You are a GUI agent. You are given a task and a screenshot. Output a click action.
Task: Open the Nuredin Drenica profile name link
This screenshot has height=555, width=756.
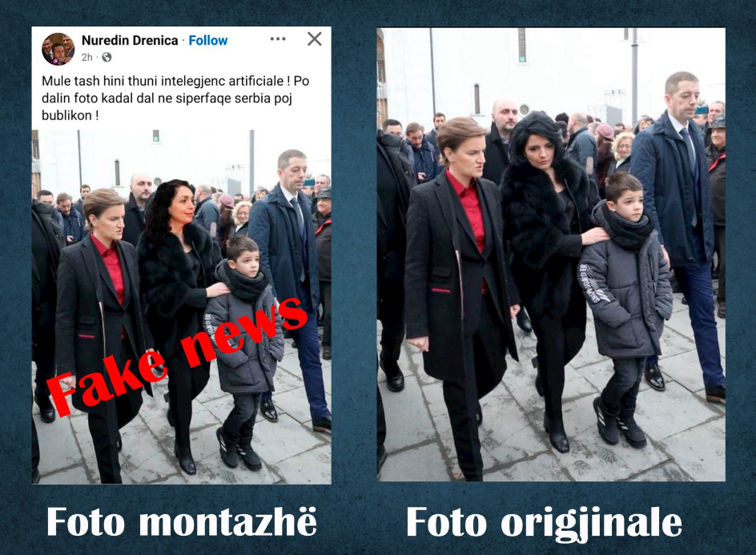click(x=130, y=41)
